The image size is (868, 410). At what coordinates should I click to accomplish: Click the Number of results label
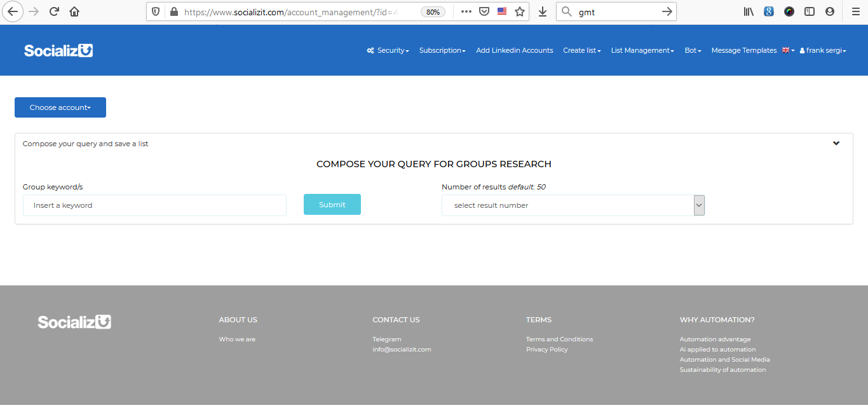tap(494, 187)
